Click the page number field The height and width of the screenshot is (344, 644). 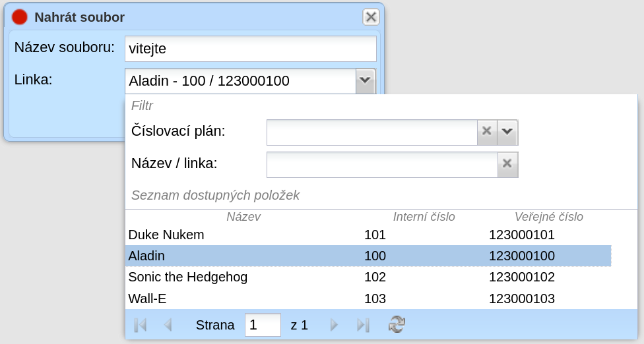(x=263, y=325)
